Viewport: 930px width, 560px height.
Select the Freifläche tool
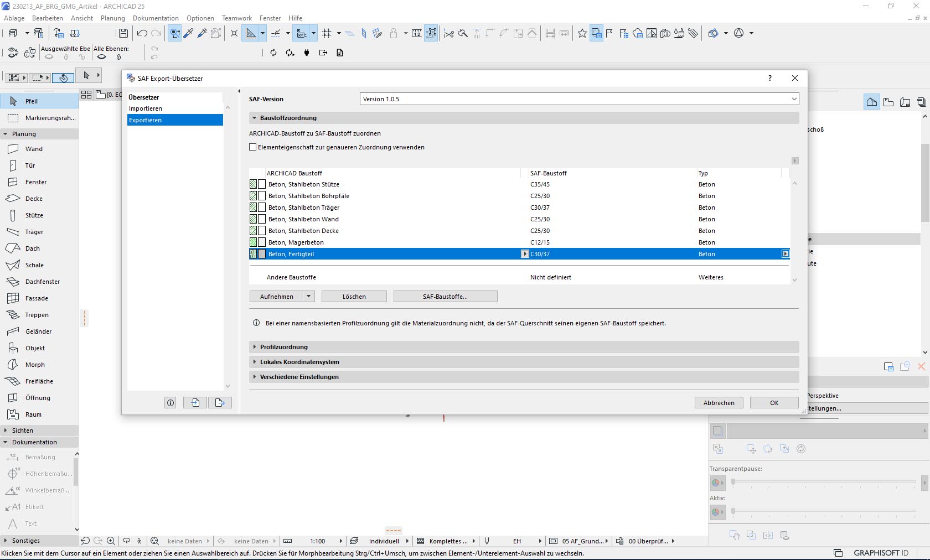[x=39, y=381]
